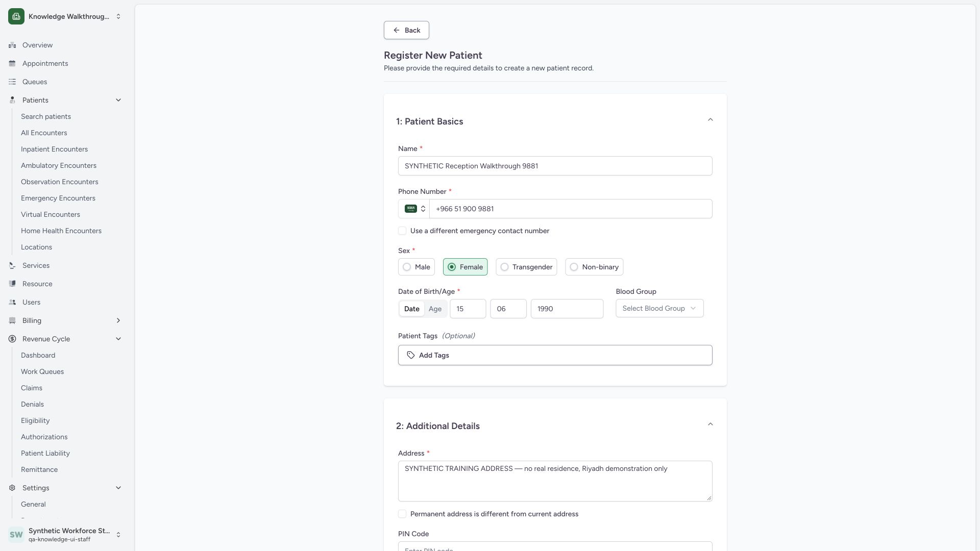Open Search patients in sidebar
Screen dimensions: 980x551
point(46,116)
